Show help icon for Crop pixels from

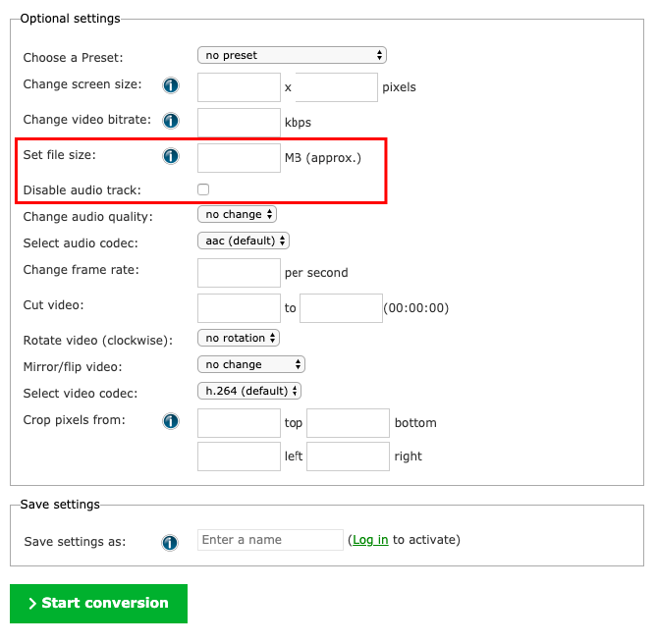click(x=171, y=422)
